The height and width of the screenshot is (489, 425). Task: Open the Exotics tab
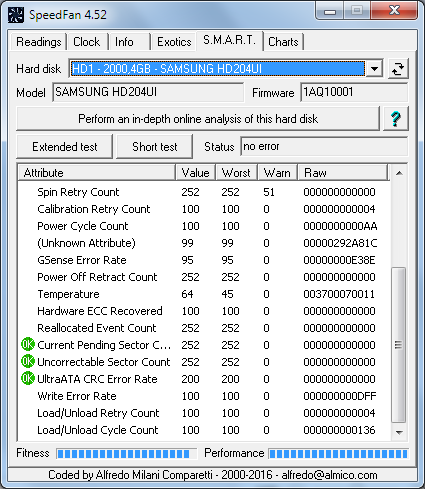tap(174, 42)
